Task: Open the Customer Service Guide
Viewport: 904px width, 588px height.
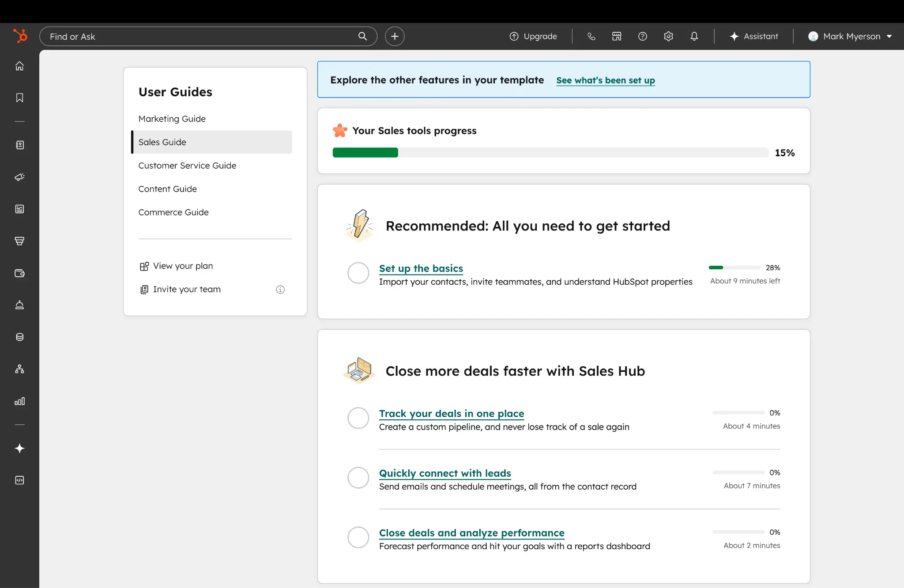Action: click(x=187, y=166)
